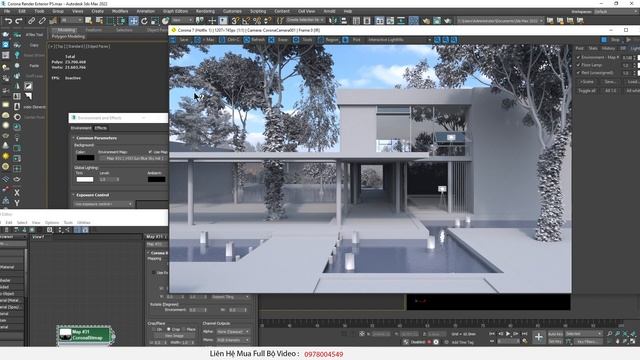The width and height of the screenshot is (640, 360).
Task: Toggle the Floor Lamp LightMix checkbox
Action: (x=578, y=65)
